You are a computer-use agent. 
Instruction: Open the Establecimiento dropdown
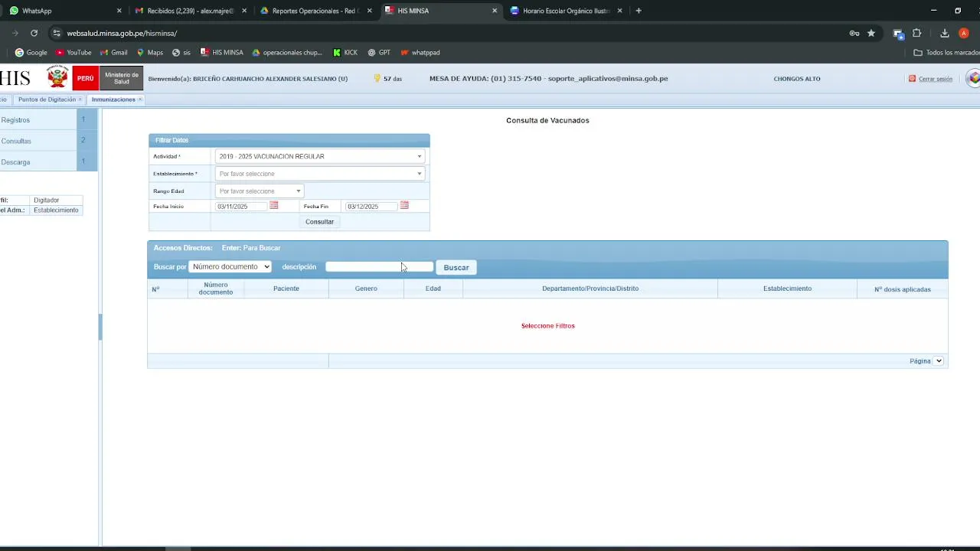point(320,174)
